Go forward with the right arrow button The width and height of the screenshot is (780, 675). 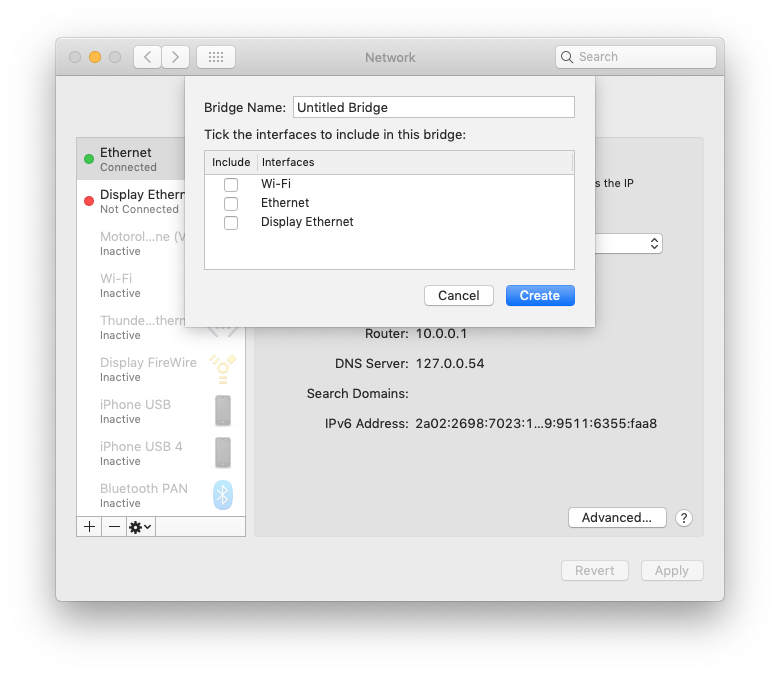175,57
